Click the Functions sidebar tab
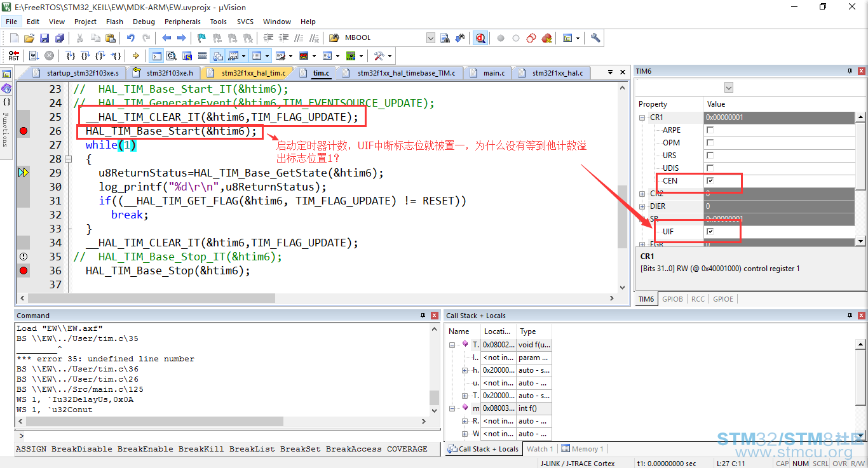The width and height of the screenshot is (868, 468). click(6, 130)
